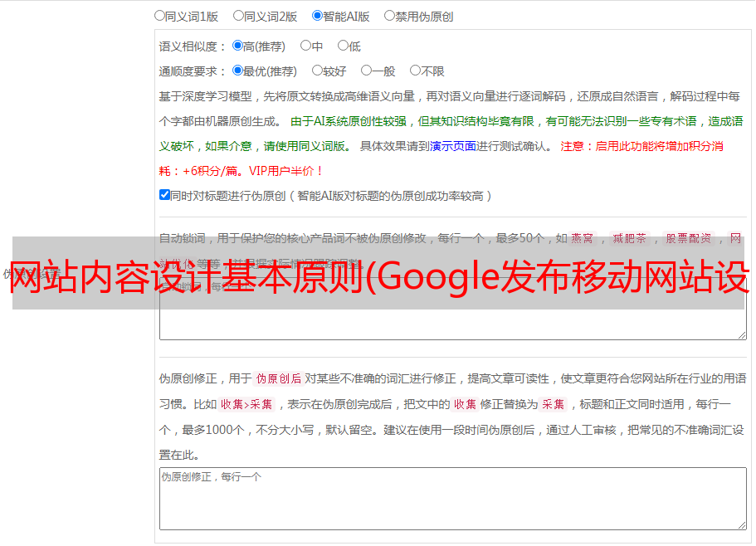Image resolution: width=756 pixels, height=546 pixels.
Task: Grab the resize handle of 自动锁词 textarea
Action: point(741,334)
